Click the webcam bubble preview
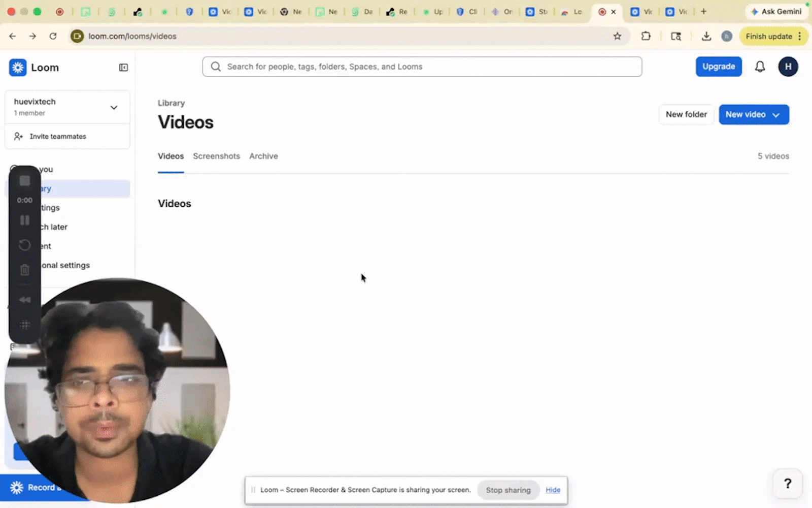The width and height of the screenshot is (812, 508). (117, 391)
